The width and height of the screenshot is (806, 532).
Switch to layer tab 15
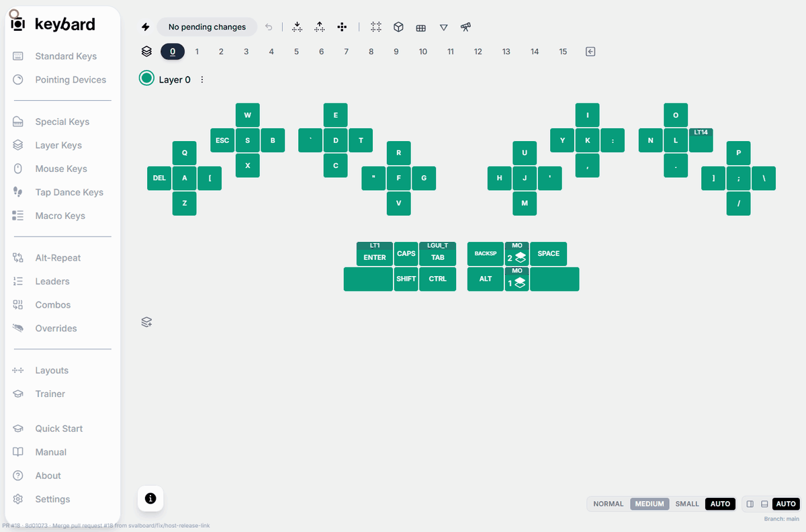click(x=563, y=51)
